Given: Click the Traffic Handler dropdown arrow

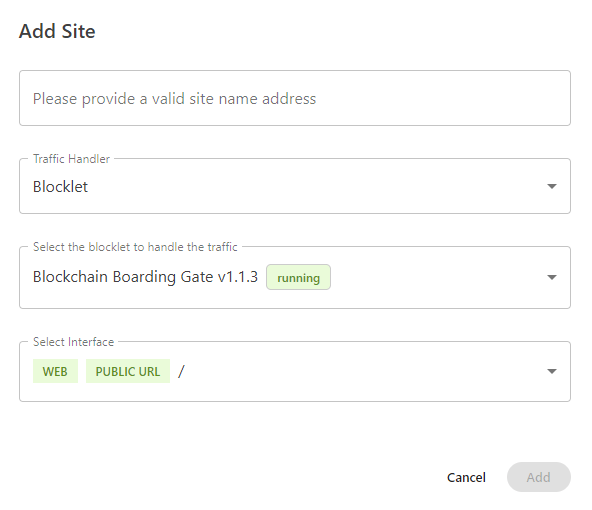Looking at the screenshot, I should tap(552, 186).
